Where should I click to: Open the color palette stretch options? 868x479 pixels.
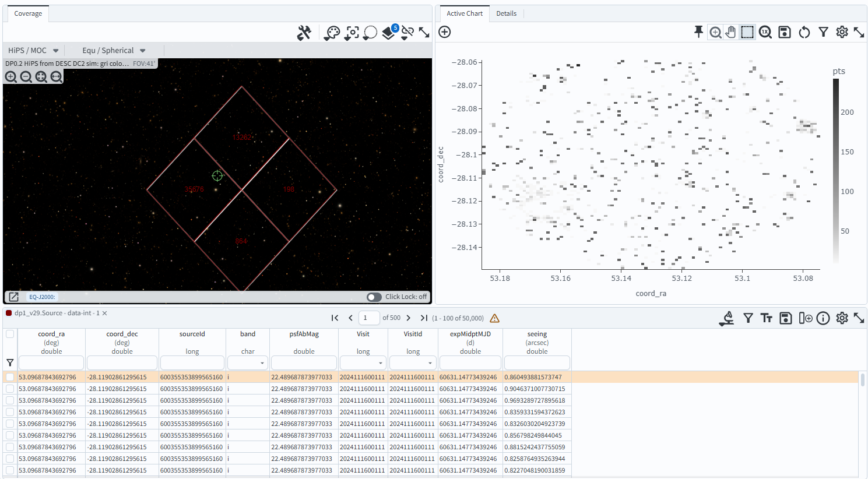pyautogui.click(x=332, y=33)
